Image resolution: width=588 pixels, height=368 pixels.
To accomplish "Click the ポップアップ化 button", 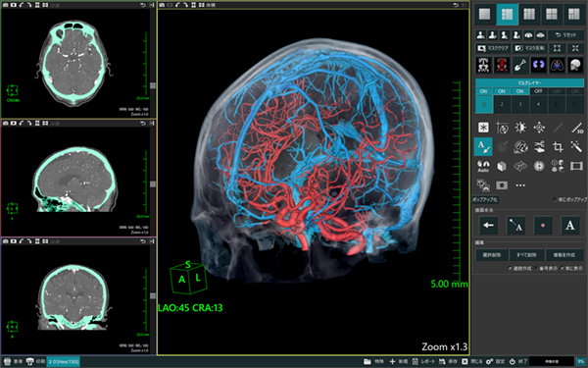I will point(484,199).
